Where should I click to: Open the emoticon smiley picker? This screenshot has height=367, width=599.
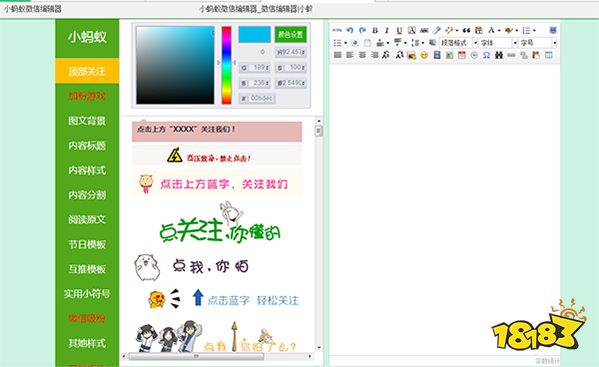tap(424, 55)
